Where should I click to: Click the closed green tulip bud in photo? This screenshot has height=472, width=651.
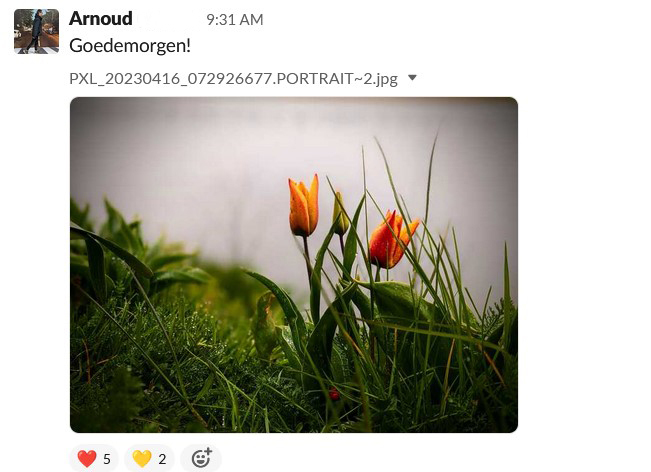tap(340, 215)
